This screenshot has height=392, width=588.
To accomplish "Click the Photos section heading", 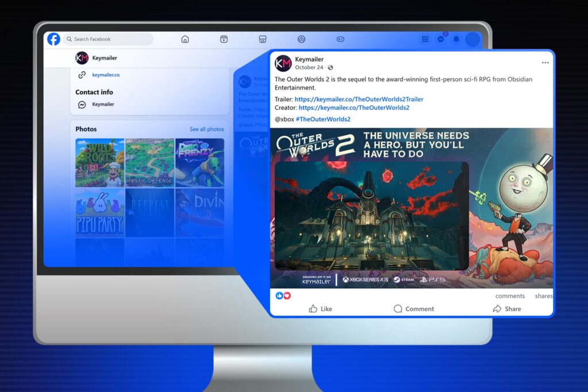I will pyautogui.click(x=86, y=129).
